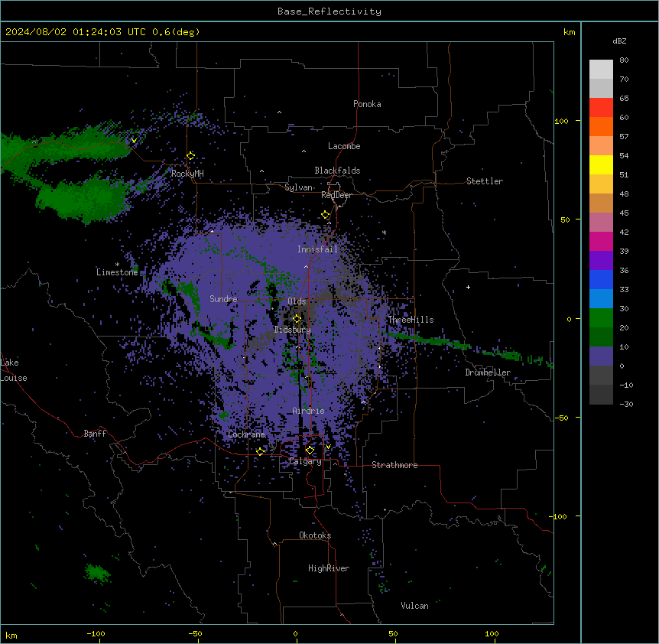Click the Ponoka city label
659x644 pixels.
tap(367, 104)
